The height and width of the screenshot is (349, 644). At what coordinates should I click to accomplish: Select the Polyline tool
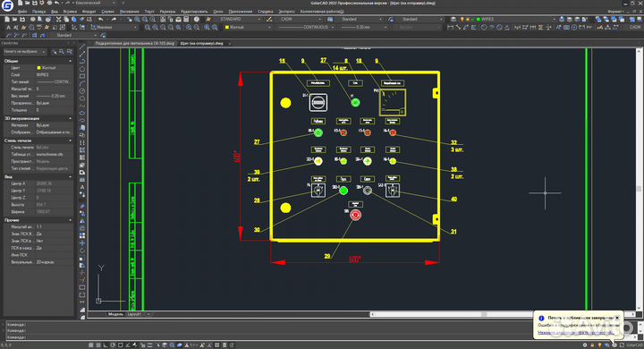(82, 61)
